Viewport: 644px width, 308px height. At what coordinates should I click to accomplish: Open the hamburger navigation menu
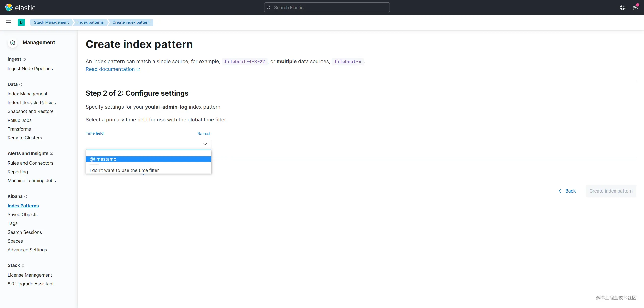pyautogui.click(x=9, y=22)
